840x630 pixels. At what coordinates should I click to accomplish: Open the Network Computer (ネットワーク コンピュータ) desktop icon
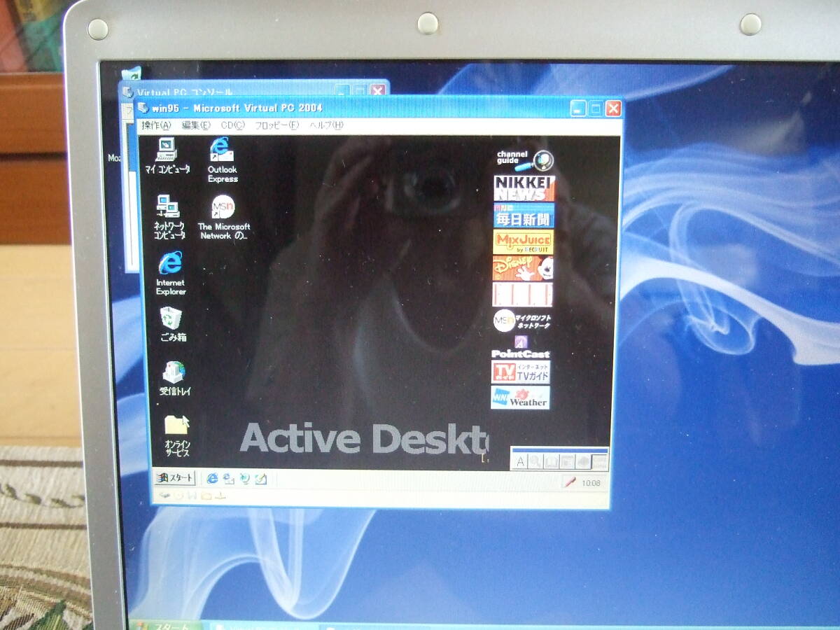click(x=169, y=217)
